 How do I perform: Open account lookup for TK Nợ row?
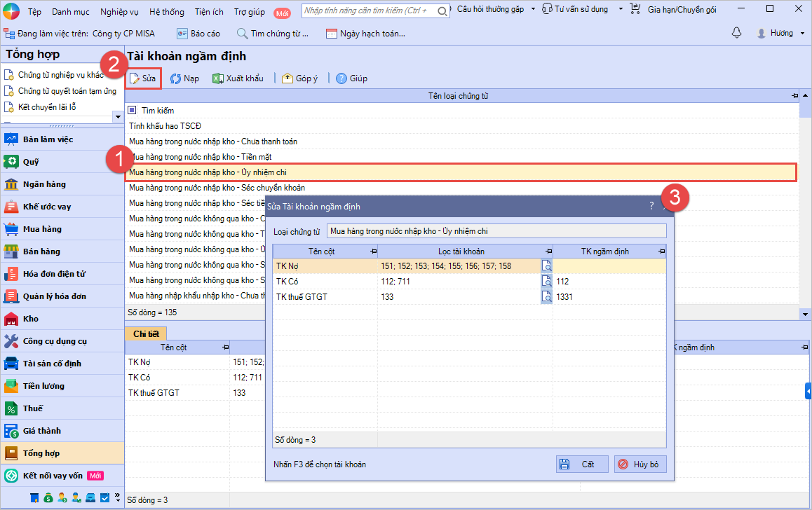point(546,266)
